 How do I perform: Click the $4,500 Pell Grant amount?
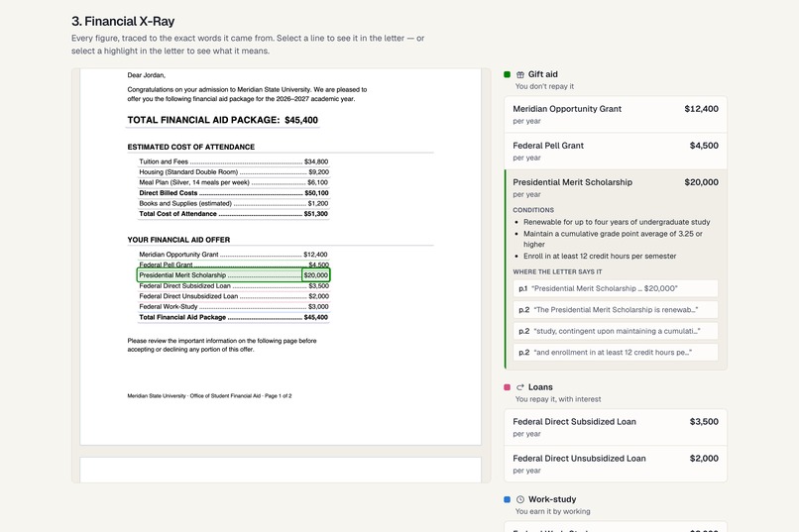click(x=704, y=146)
